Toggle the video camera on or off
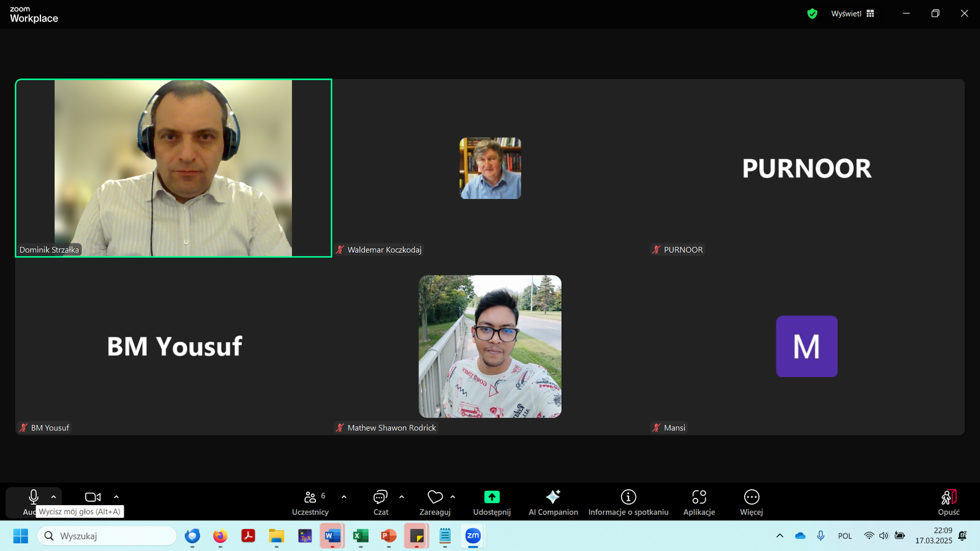Screen dimensions: 980x551 click(92, 497)
